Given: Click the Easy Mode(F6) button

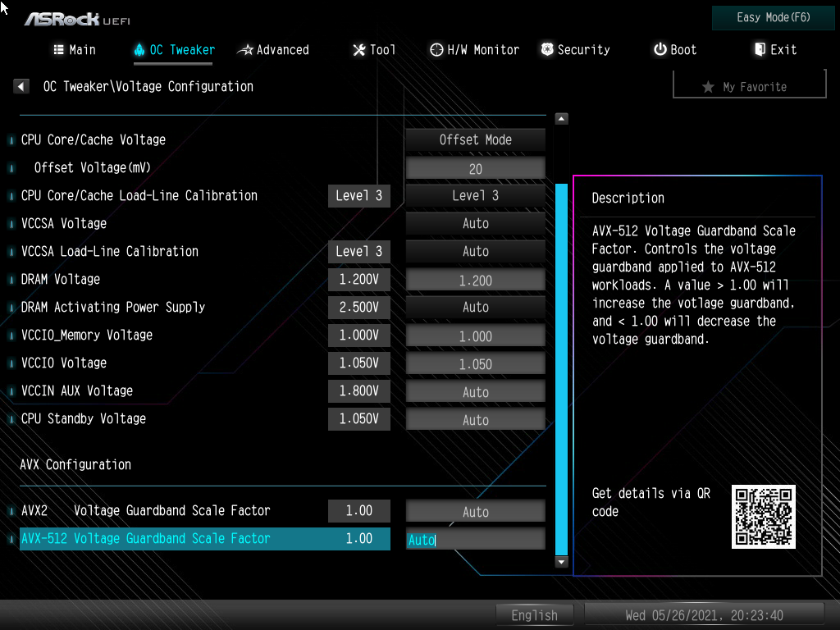Looking at the screenshot, I should click(772, 17).
